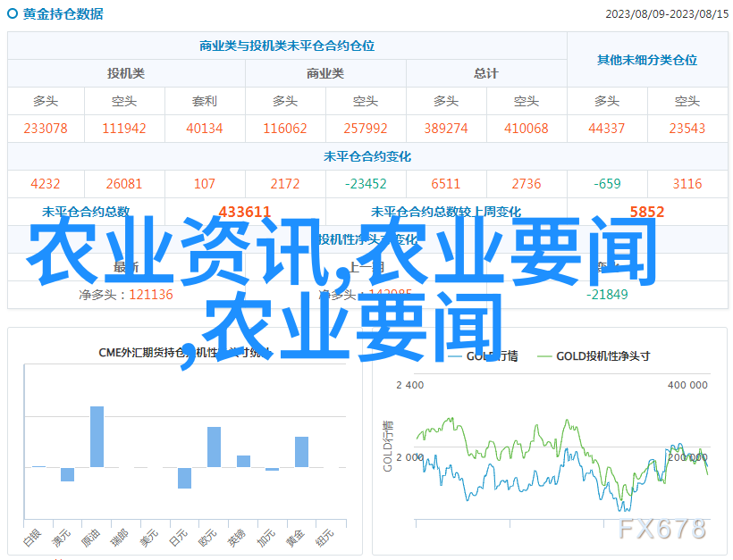Image resolution: width=733 pixels, height=560 pixels.
Task: Select the date range 2023/08/09-2023/08/15
Action: click(667, 14)
